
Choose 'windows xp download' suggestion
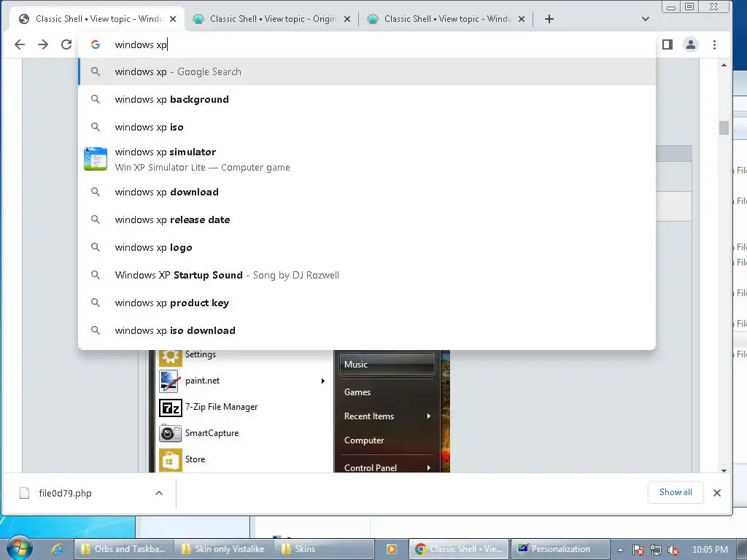(367, 192)
